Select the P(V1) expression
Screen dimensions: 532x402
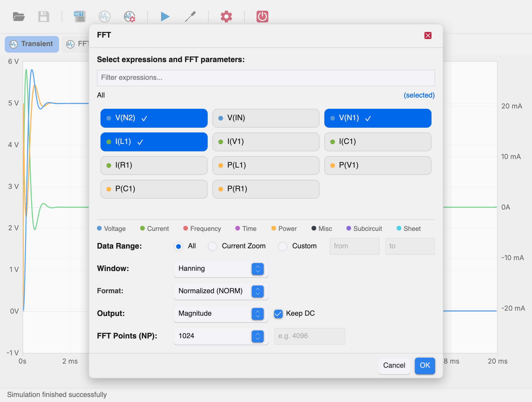[378, 166]
